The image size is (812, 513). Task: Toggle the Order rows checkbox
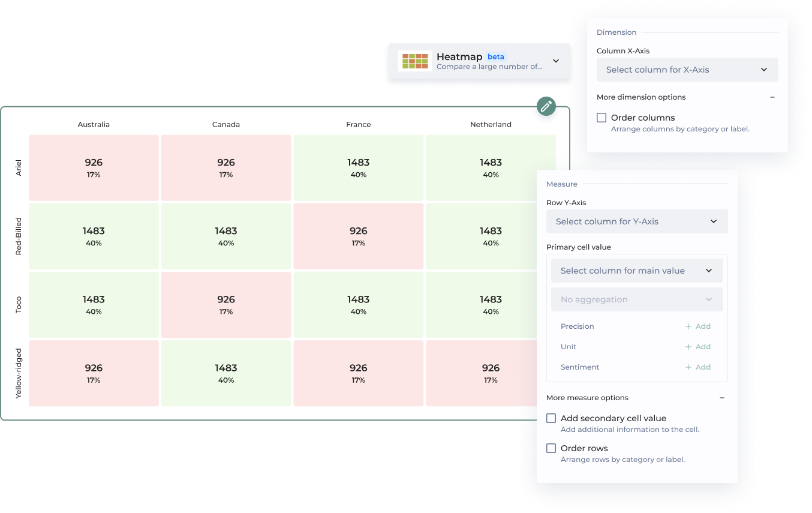click(x=551, y=448)
